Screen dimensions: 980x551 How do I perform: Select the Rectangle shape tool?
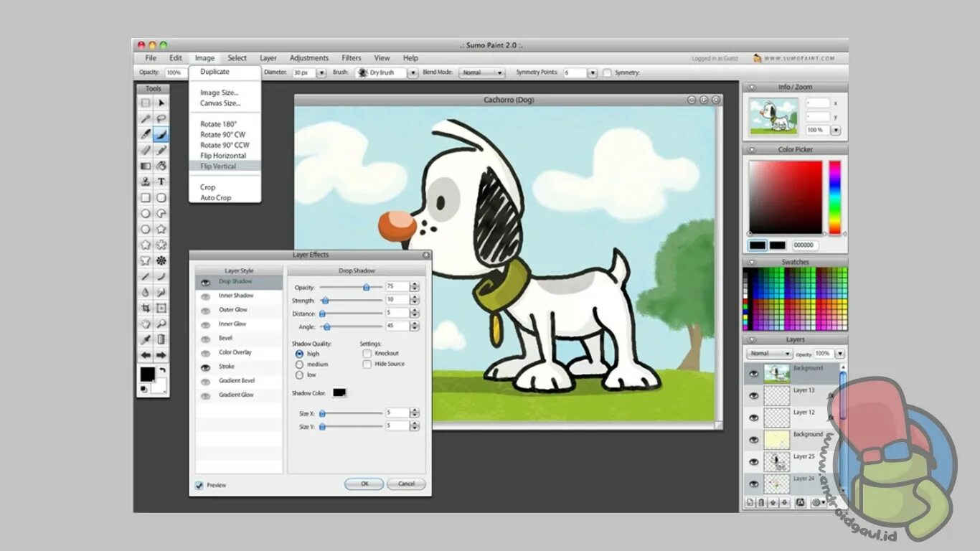coord(146,197)
